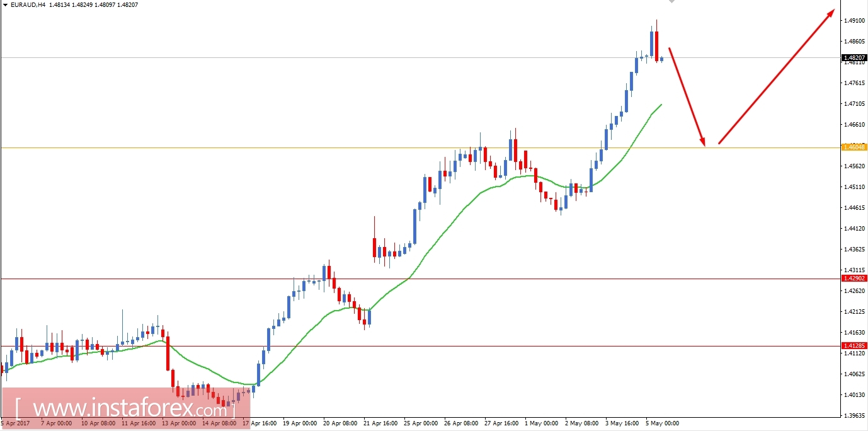Click time axis label 11 Apr 16:00
Screen dimensions: 868x431
(138, 423)
